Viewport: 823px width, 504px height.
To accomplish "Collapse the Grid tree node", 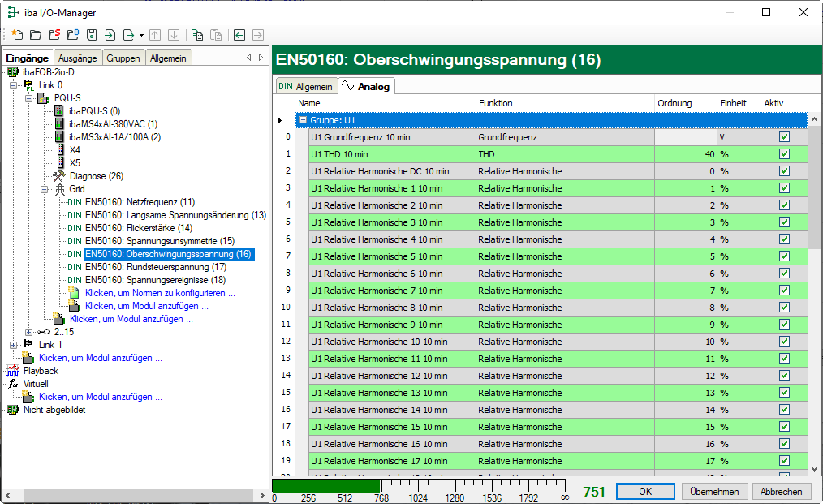I will [x=45, y=189].
